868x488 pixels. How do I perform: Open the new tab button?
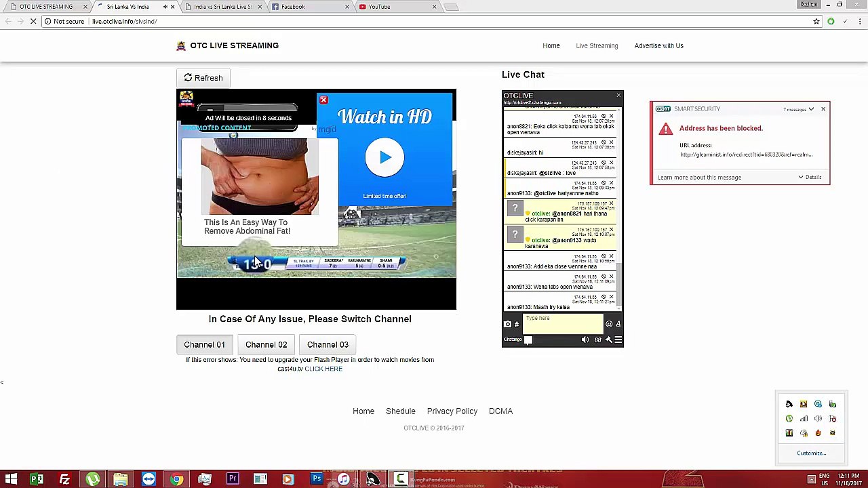click(x=451, y=7)
